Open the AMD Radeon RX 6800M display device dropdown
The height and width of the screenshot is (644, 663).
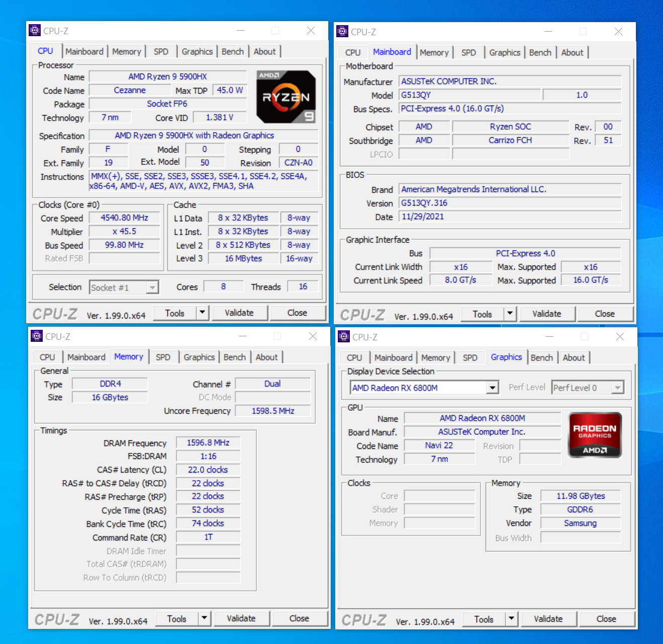click(x=493, y=388)
